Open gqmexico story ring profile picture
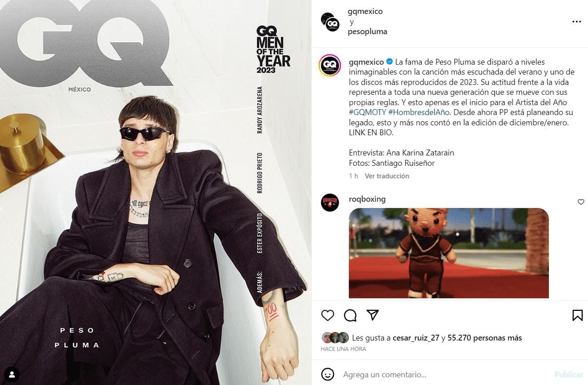This screenshot has width=588, height=385. click(x=330, y=66)
